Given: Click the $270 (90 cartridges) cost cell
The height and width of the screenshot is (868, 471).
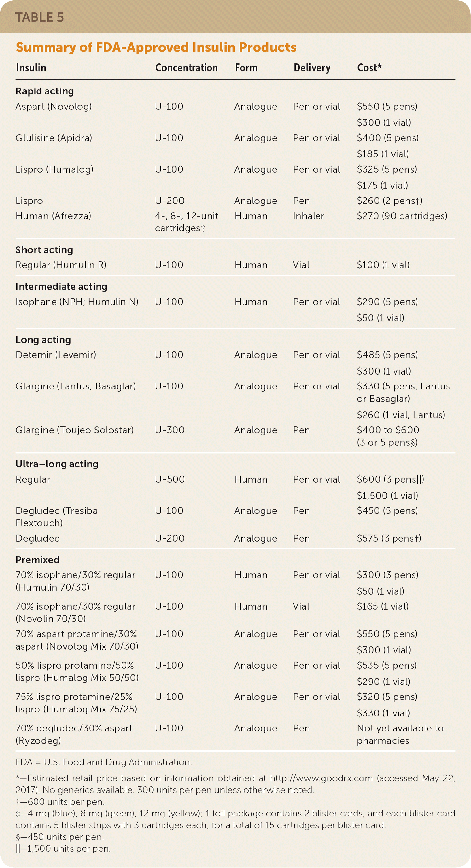Looking at the screenshot, I should [402, 216].
